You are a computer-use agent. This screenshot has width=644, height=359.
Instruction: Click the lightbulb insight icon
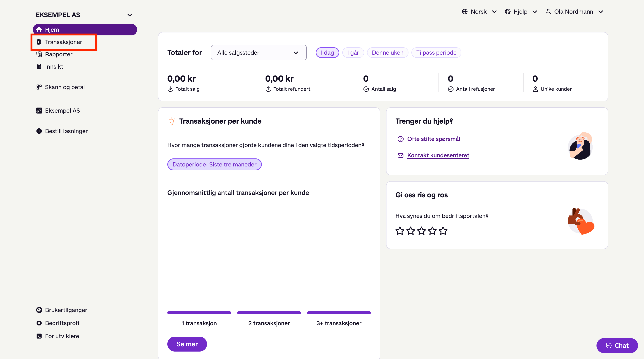coord(171,121)
